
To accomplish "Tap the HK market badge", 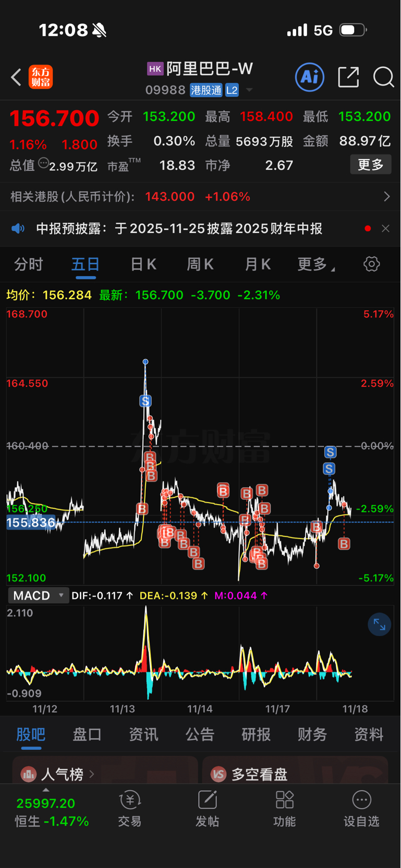I will pos(155,68).
